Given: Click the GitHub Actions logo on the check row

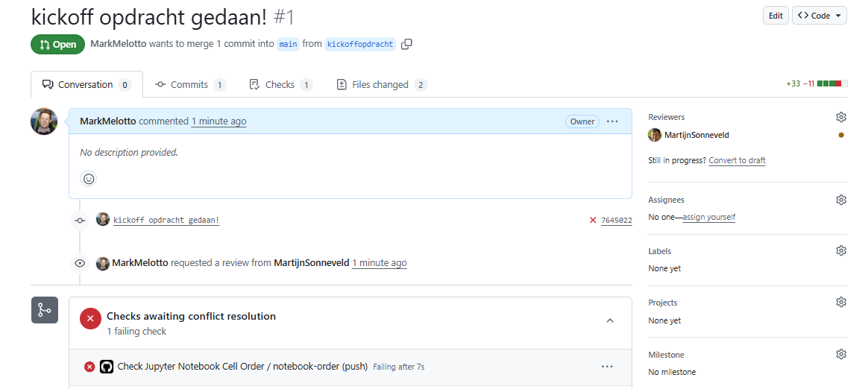Looking at the screenshot, I should 107,367.
